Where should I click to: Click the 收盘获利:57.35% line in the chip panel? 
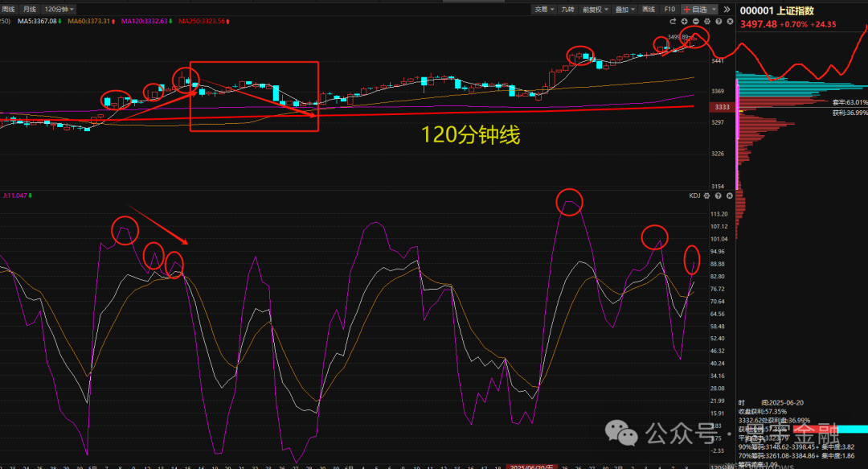(762, 412)
